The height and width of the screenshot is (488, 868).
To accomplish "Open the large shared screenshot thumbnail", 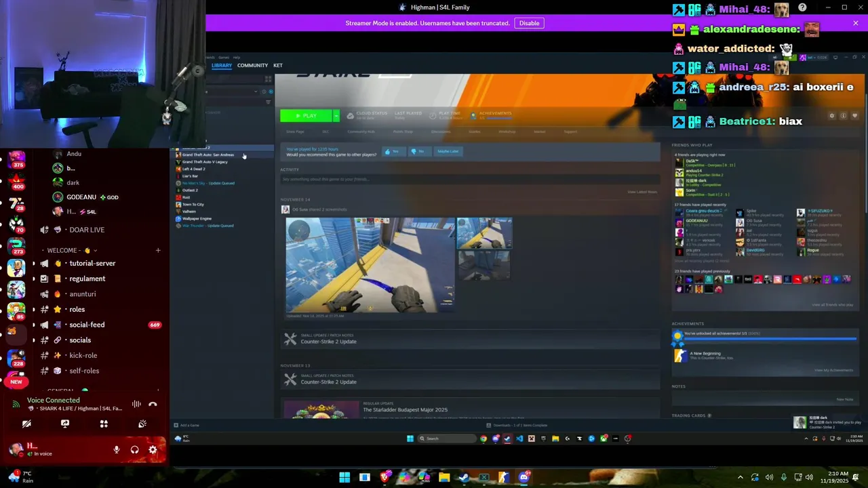I will click(370, 265).
